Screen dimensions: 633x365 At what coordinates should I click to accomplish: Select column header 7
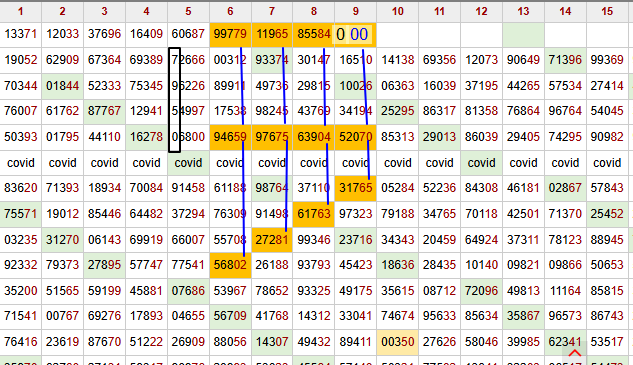point(272,11)
